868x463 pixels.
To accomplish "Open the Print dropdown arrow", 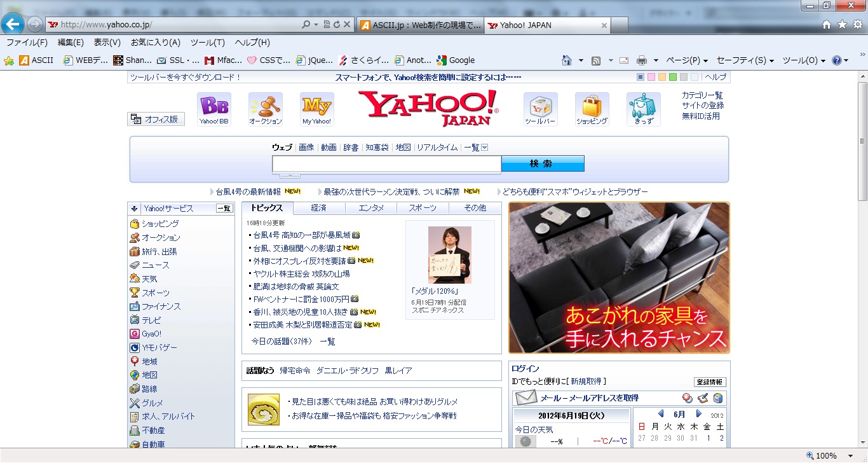I will coord(656,60).
